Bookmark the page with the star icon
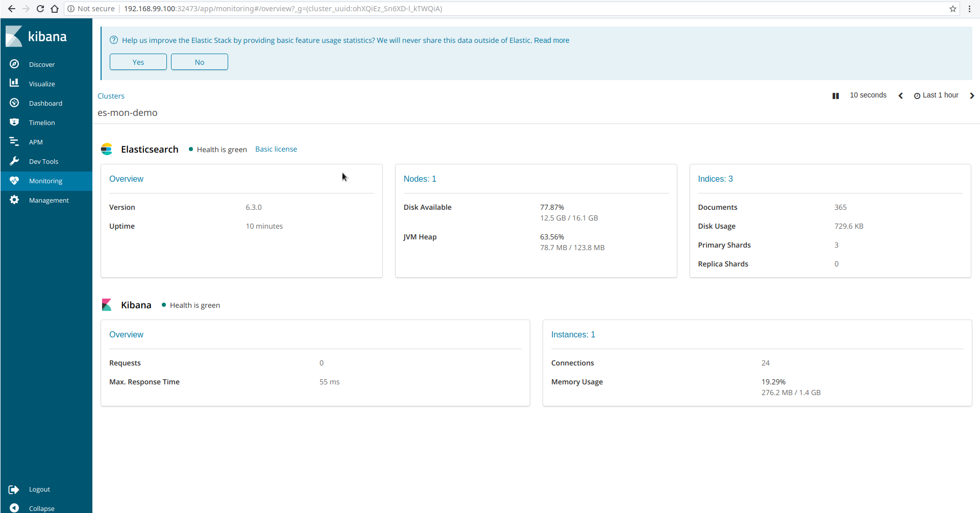 (953, 9)
